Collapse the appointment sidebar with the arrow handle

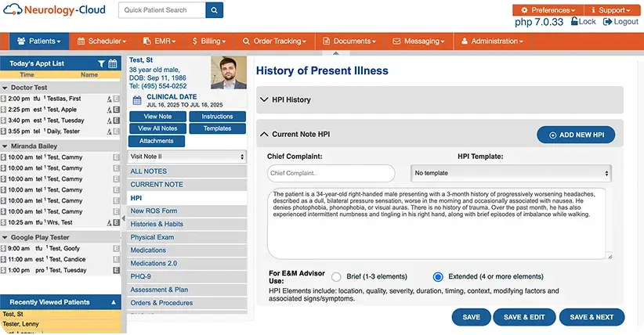[x=124, y=218]
